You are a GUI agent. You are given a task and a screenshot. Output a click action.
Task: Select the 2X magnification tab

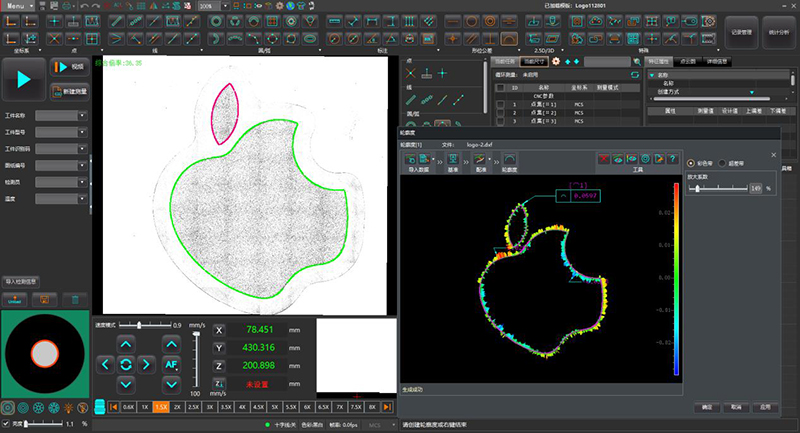[x=177, y=407]
